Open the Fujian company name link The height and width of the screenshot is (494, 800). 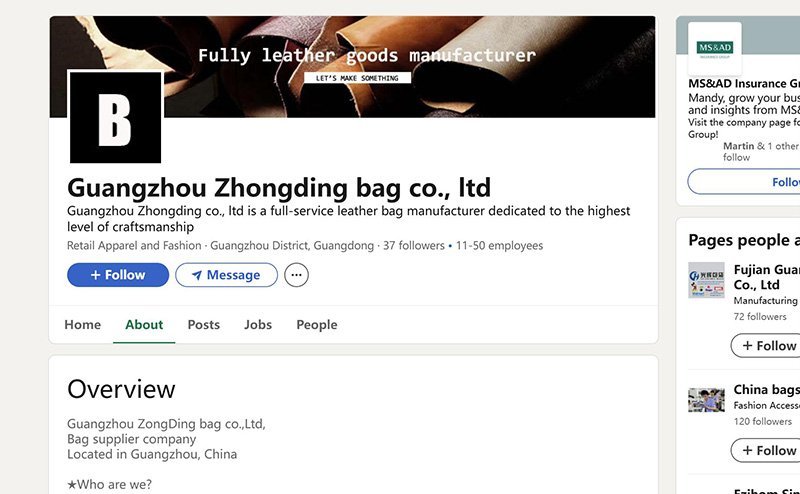pyautogui.click(x=767, y=277)
